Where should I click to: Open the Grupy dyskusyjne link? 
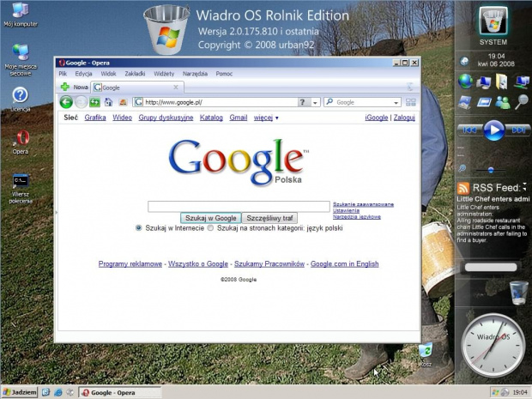(166, 118)
